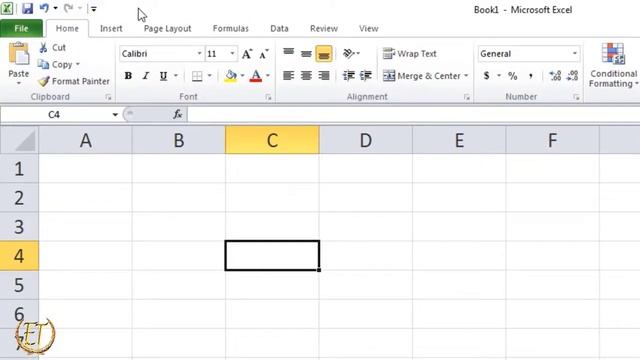Toggle Wrap Text
This screenshot has width=640, height=360.
point(409,54)
